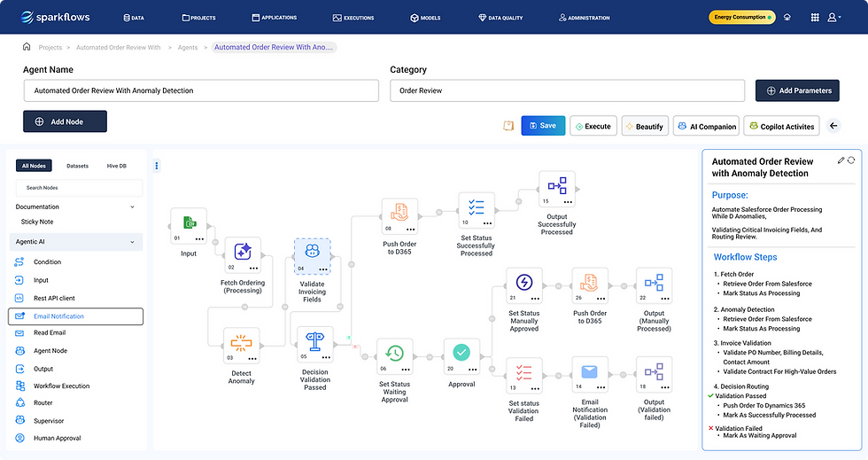
Task: Click the Sparkflows logo
Action: click(x=55, y=17)
